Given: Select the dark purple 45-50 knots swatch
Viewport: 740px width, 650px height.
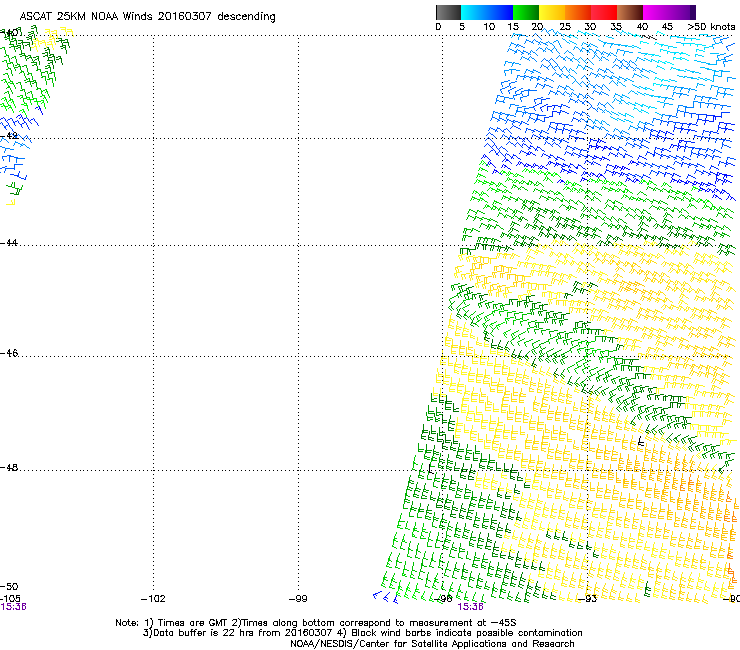Looking at the screenshot, I should (682, 12).
